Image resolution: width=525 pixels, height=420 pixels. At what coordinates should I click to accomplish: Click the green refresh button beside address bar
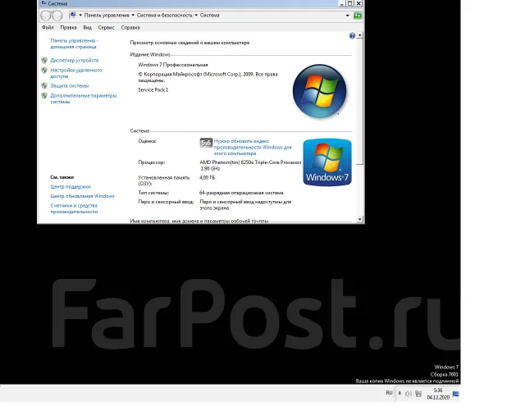point(358,16)
